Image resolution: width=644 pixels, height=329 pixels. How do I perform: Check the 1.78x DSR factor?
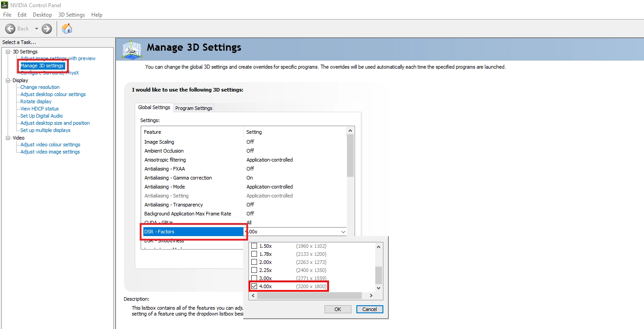coord(254,254)
